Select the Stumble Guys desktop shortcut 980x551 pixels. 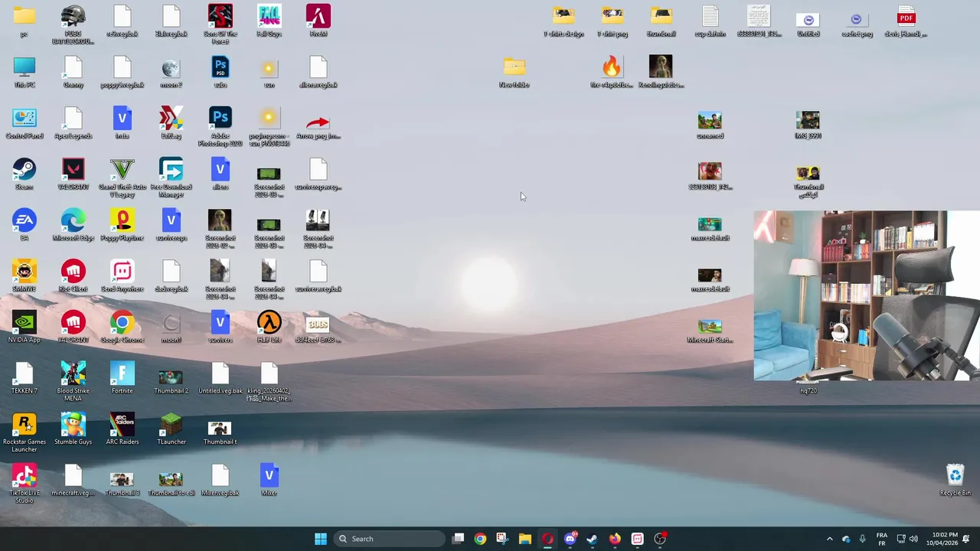point(73,430)
